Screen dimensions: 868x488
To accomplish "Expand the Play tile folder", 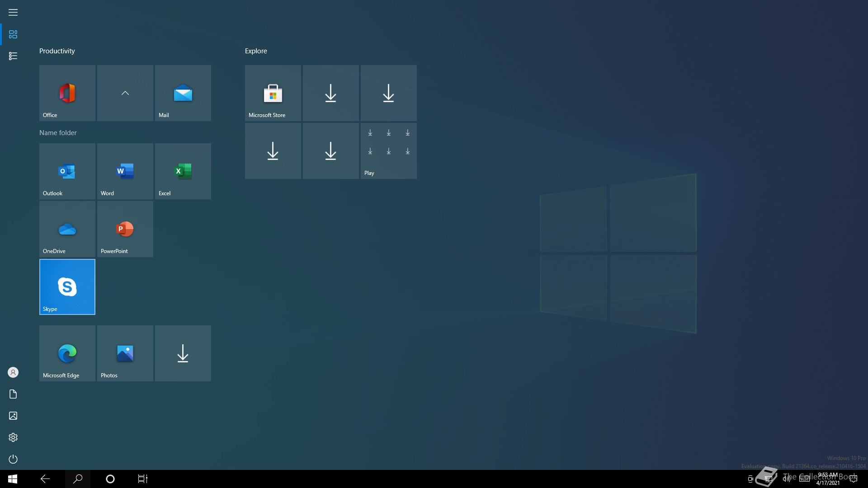I will tap(389, 151).
